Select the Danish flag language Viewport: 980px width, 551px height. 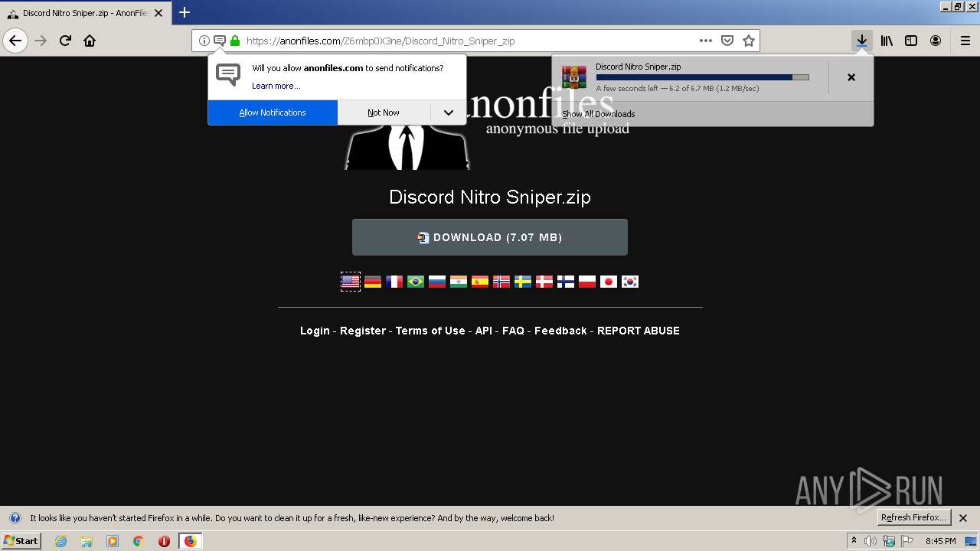point(544,282)
